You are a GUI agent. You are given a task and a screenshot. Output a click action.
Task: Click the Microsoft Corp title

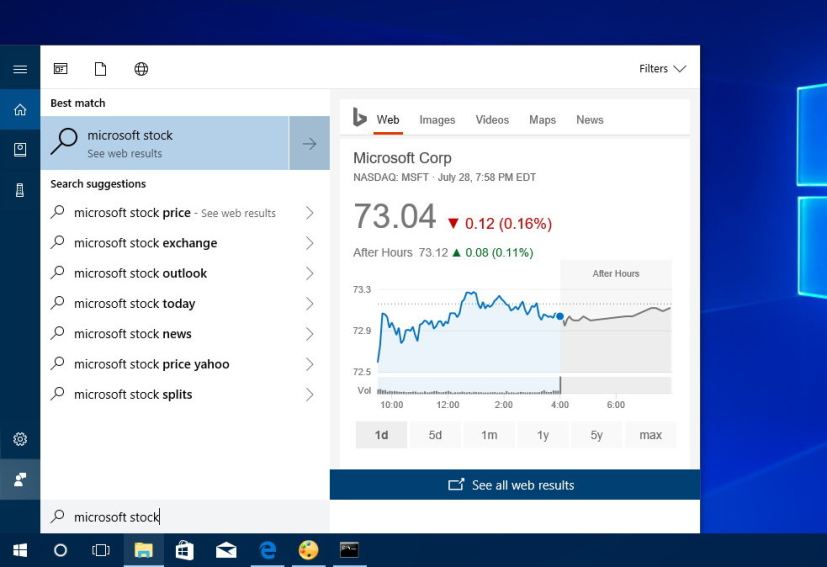point(402,158)
